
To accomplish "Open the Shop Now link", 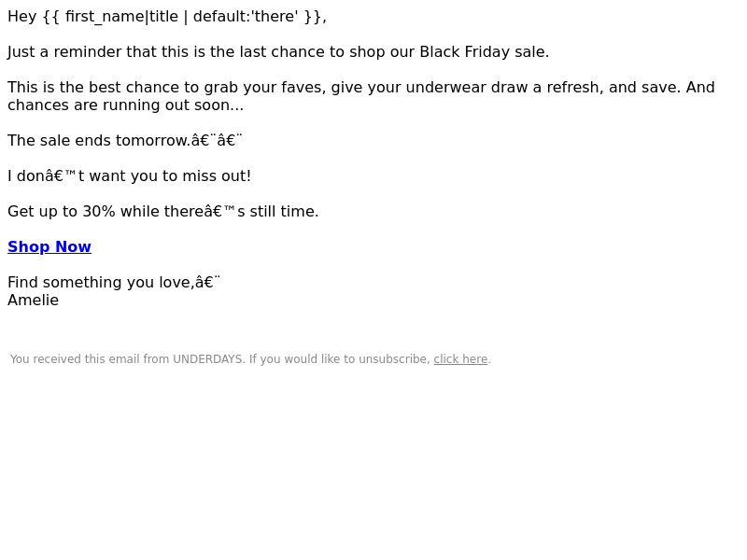I will [x=49, y=246].
